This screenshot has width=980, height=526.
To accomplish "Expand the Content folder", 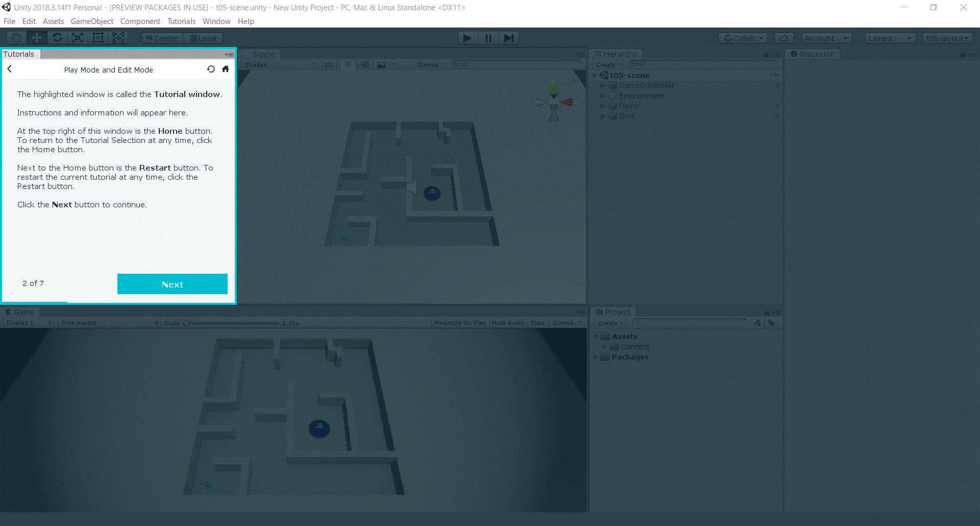I will click(x=604, y=347).
